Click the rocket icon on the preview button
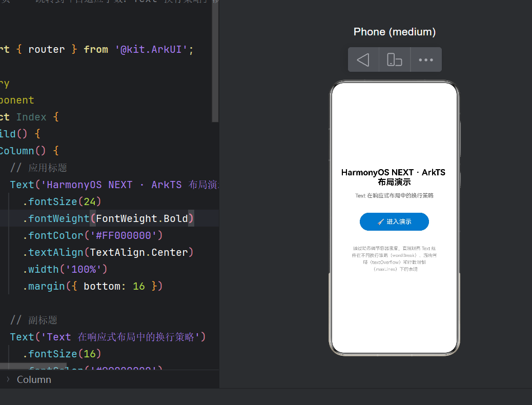The height and width of the screenshot is (405, 532). pyautogui.click(x=381, y=221)
